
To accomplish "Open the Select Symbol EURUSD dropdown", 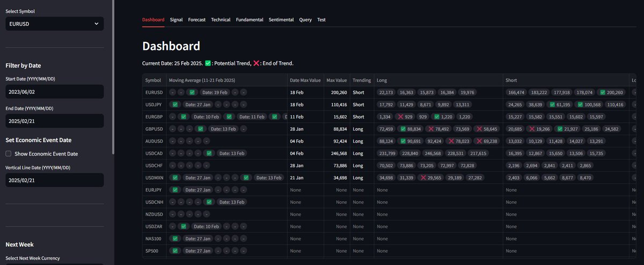I will [x=54, y=24].
